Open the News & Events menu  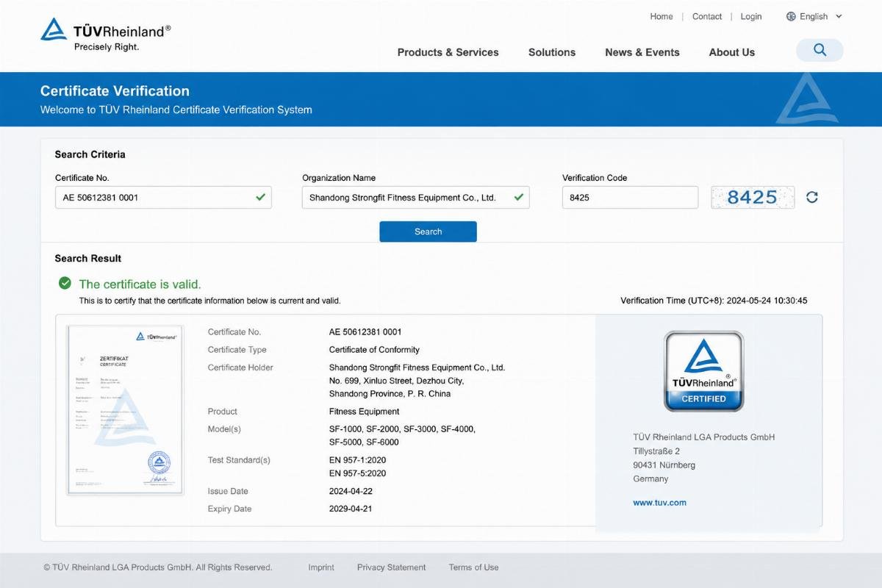642,52
